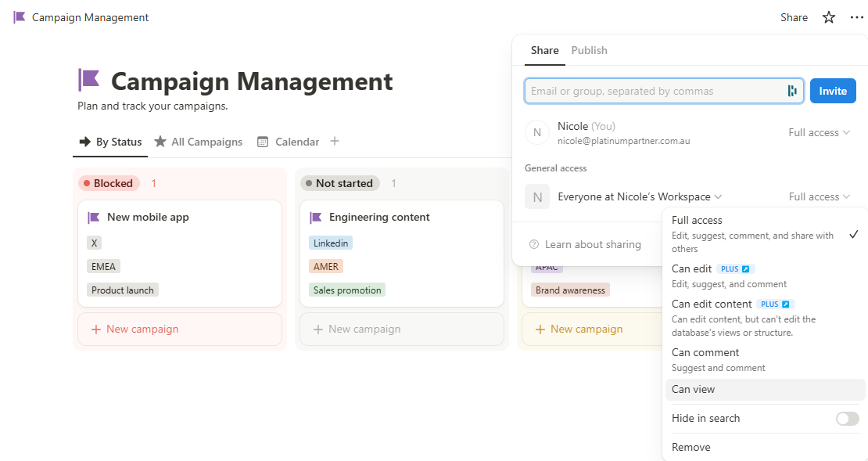This screenshot has height=461, width=868.
Task: Choose the Can edit content option
Action: pos(765,318)
